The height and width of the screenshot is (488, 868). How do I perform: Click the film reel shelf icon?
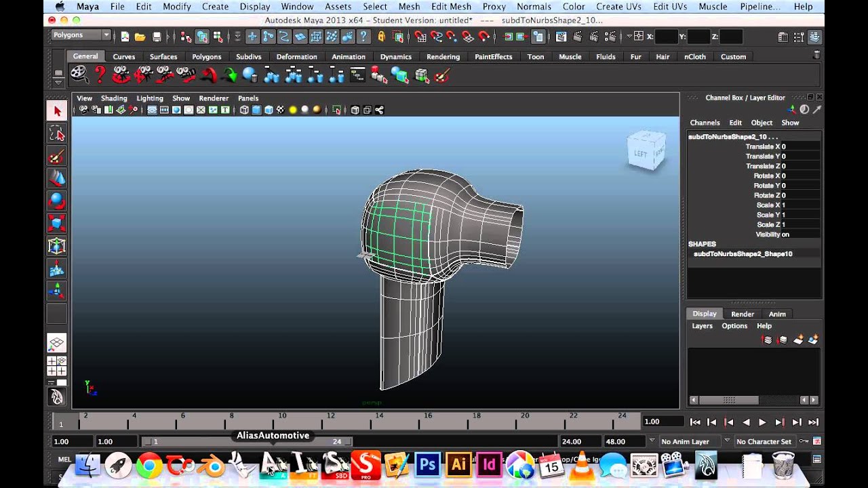(x=79, y=74)
